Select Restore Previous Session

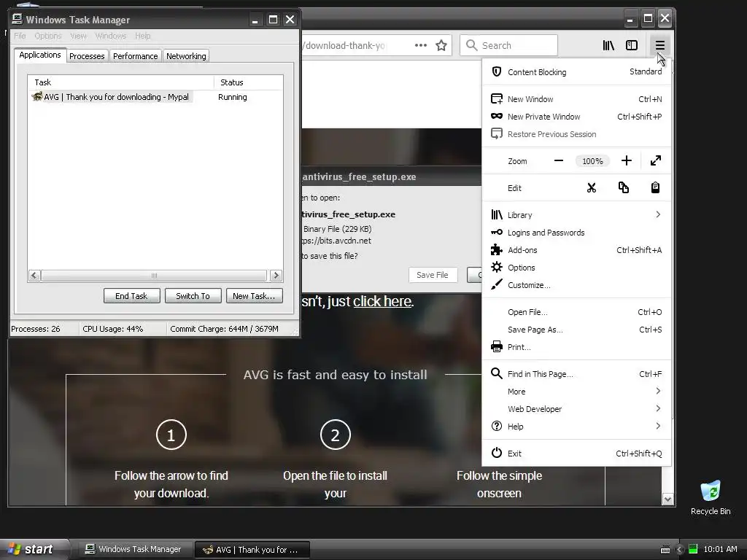coord(576,134)
